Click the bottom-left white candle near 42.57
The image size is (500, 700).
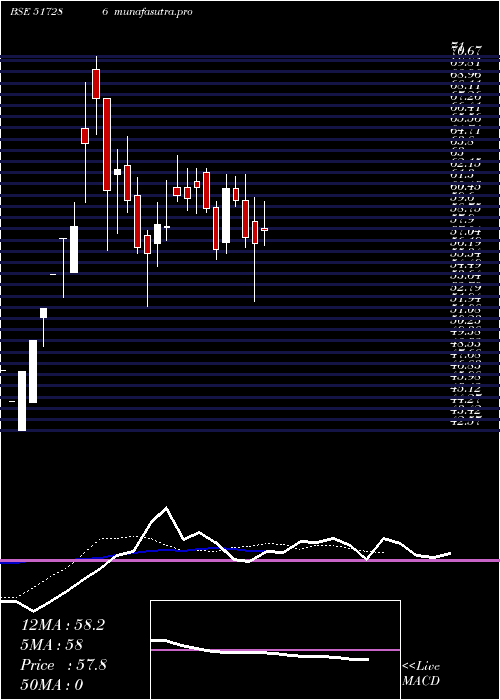point(22,401)
